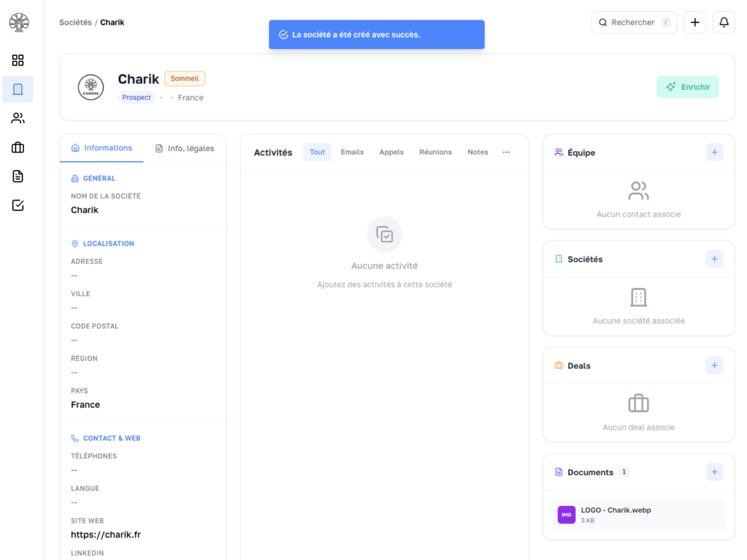Open the Prospect type badge
This screenshot has width=747, height=560.
(136, 98)
